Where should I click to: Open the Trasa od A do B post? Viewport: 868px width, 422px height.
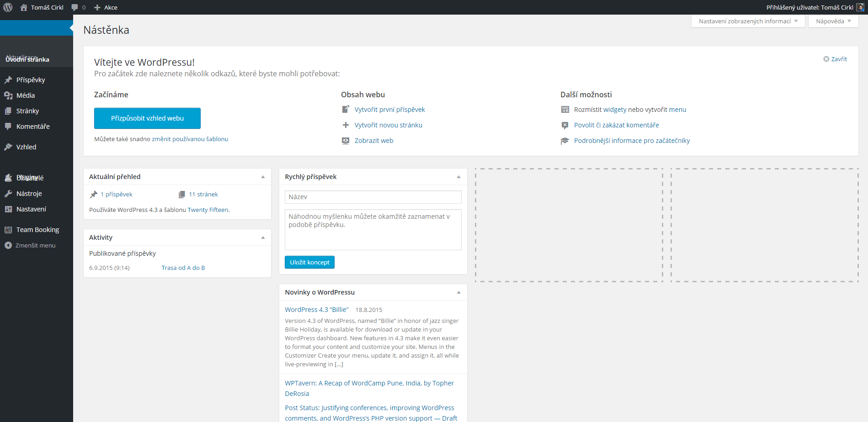point(183,268)
